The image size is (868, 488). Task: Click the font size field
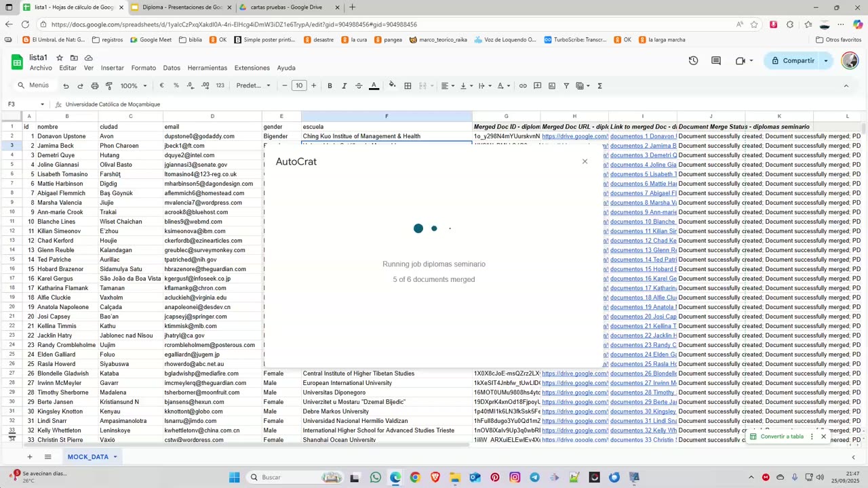click(298, 86)
